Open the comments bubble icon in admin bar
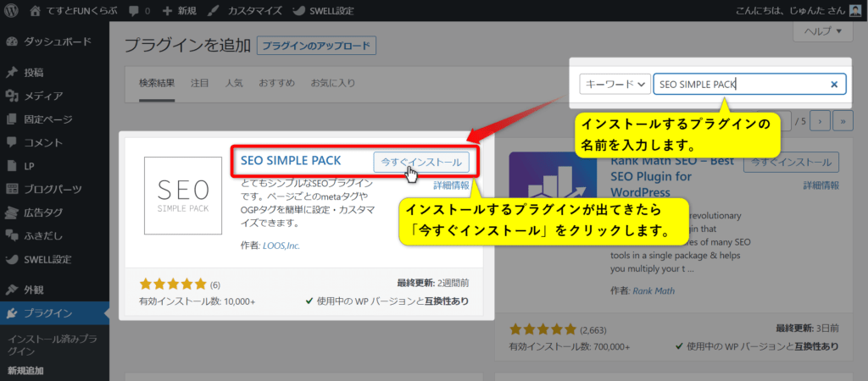The width and height of the screenshot is (868, 381). point(134,11)
